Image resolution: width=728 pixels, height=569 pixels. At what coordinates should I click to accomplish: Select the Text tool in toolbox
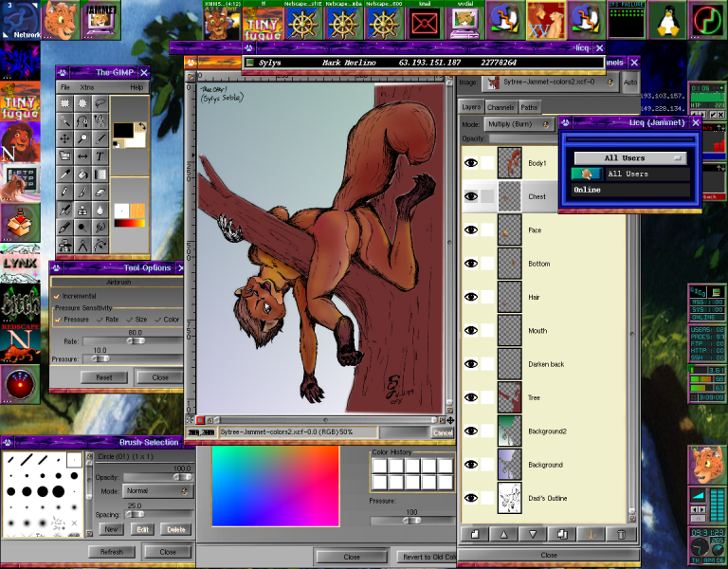point(100,156)
